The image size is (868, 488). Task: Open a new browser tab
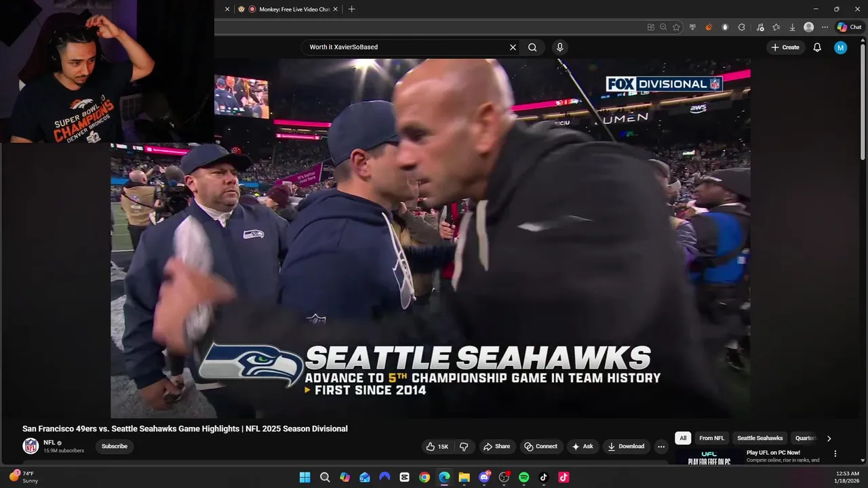pos(351,9)
